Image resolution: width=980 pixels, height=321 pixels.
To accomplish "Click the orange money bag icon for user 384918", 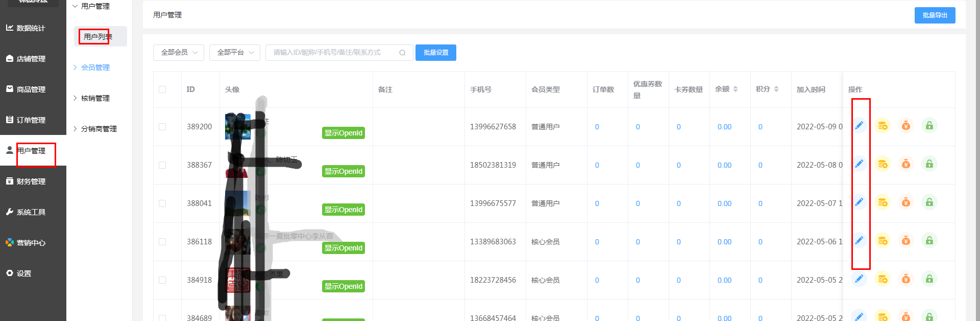I will pos(906,279).
